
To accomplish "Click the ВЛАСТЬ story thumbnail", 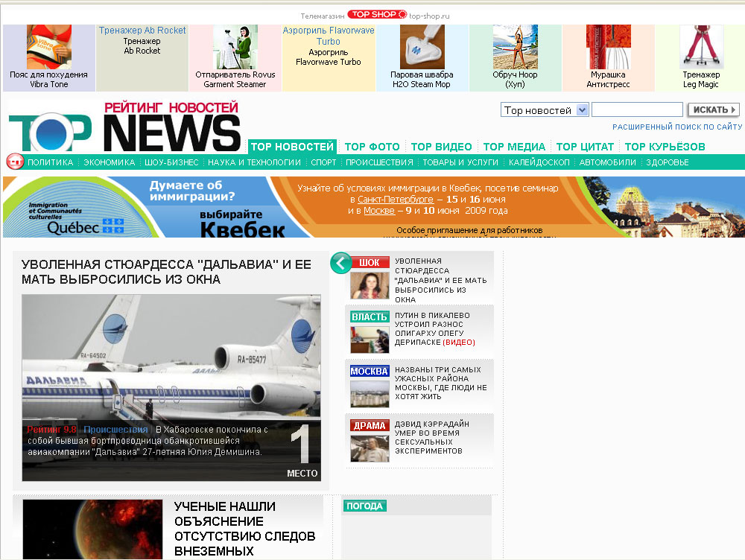I will [370, 339].
